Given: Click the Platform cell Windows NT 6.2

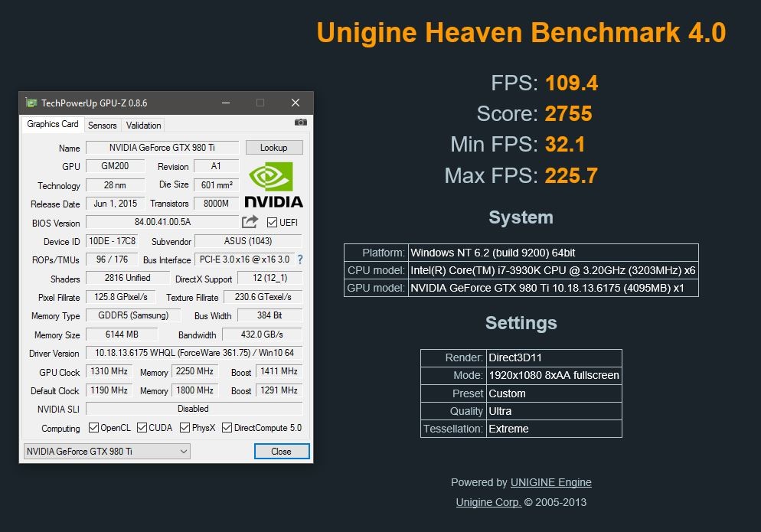Looking at the screenshot, I should click(x=554, y=253).
